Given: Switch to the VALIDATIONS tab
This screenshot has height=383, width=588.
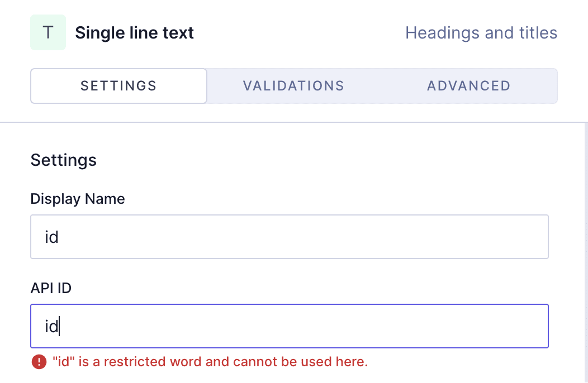Looking at the screenshot, I should tap(293, 85).
